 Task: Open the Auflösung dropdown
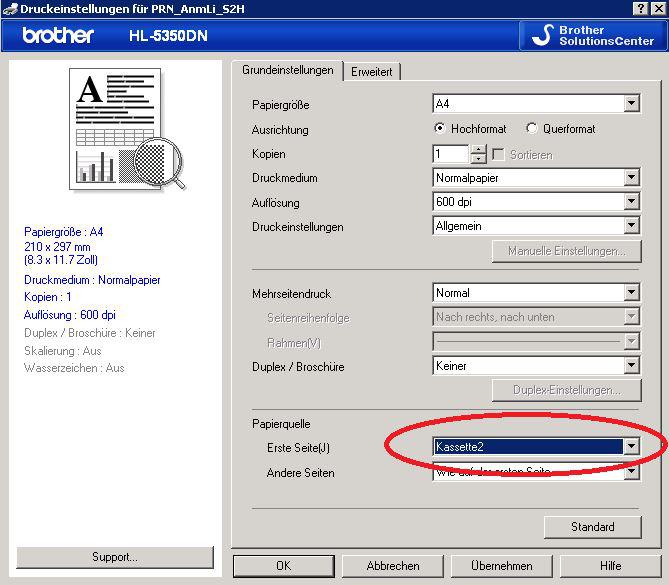[536, 201]
